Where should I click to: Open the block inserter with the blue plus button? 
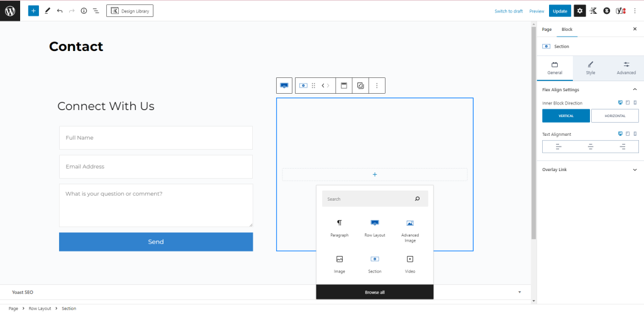coord(33,11)
